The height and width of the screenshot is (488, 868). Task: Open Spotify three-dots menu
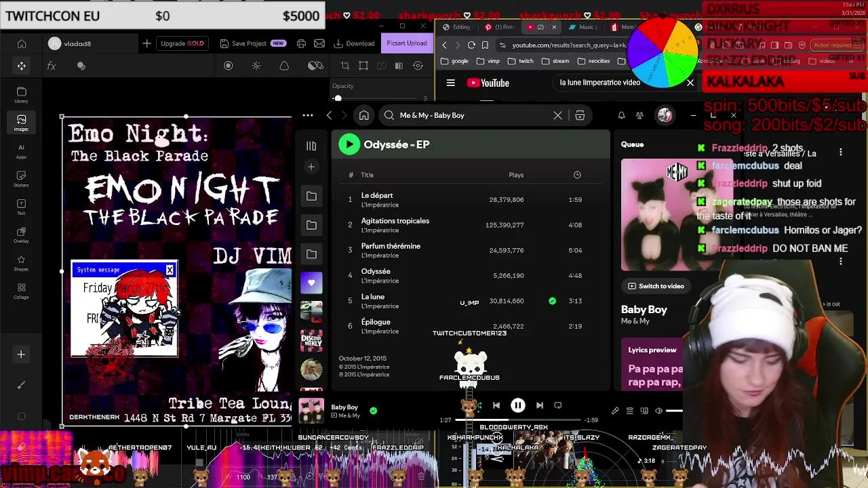(308, 115)
